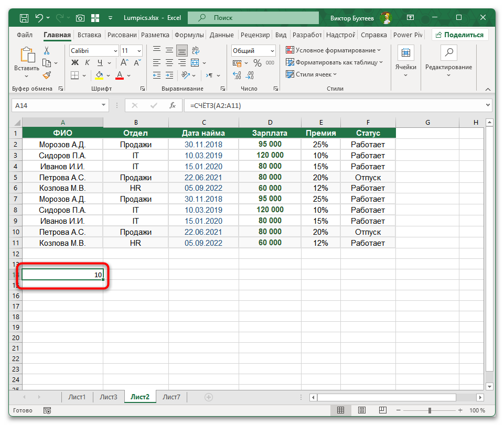Align text to top of cell

pyautogui.click(x=157, y=50)
